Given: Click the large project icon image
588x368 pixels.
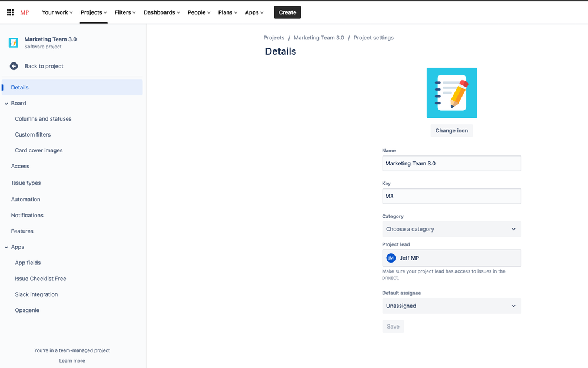Looking at the screenshot, I should tap(451, 92).
